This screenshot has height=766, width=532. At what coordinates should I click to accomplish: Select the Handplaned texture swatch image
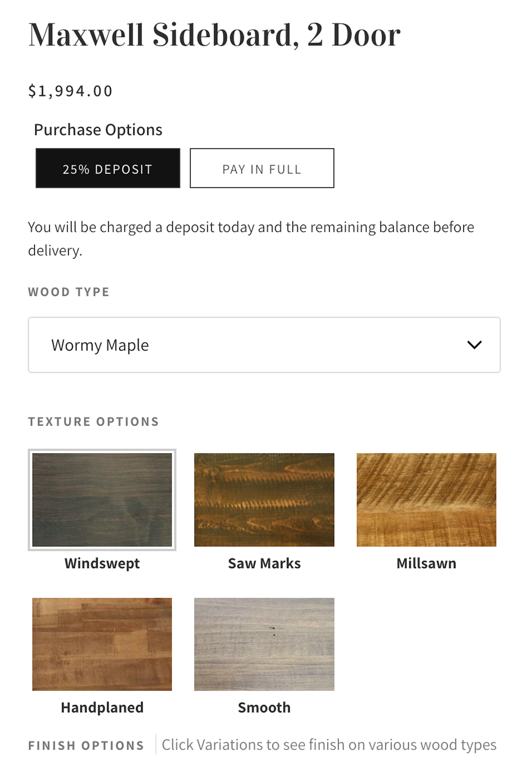tap(102, 644)
